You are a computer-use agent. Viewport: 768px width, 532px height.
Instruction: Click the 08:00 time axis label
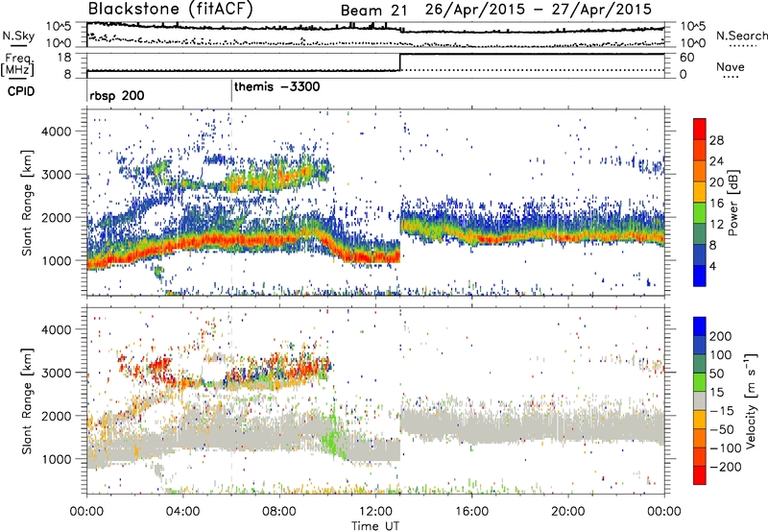click(279, 511)
